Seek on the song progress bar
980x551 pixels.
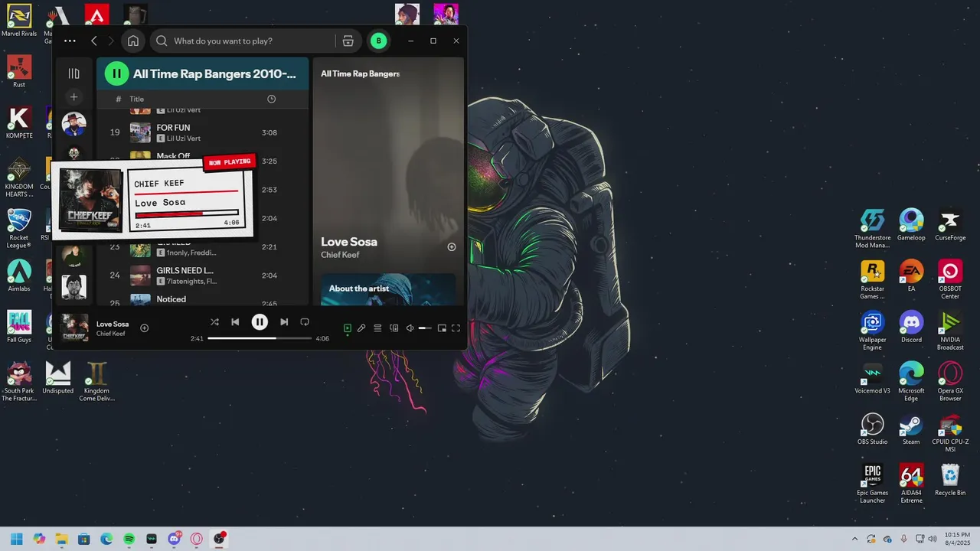tap(260, 338)
